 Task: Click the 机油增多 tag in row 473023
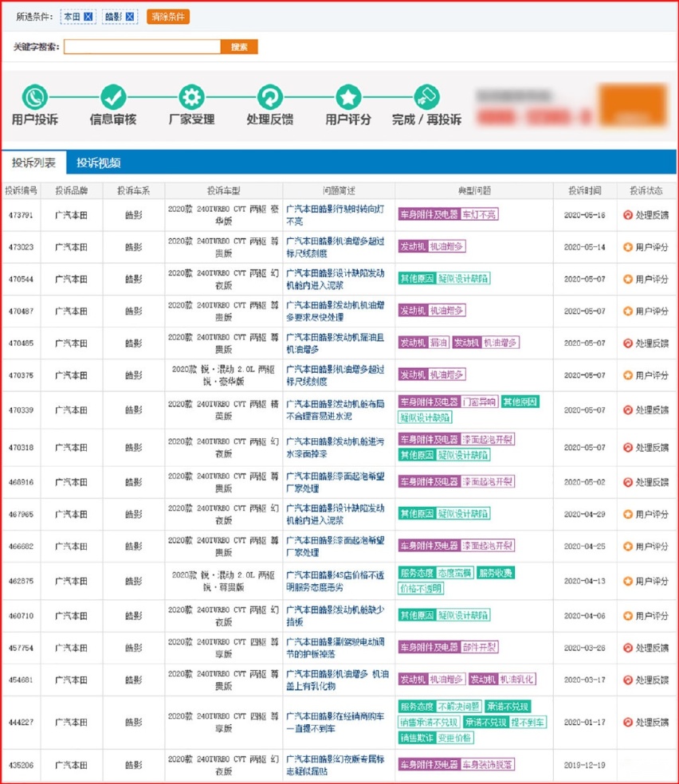(446, 246)
